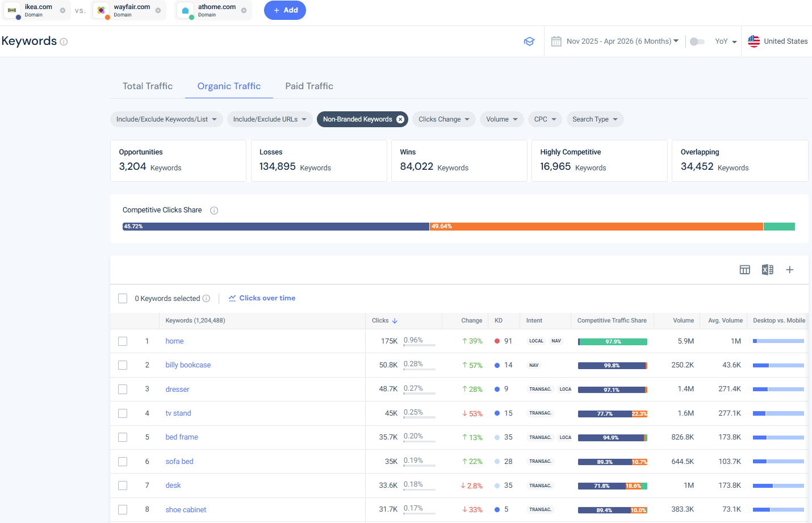Image resolution: width=812 pixels, height=523 pixels.
Task: Open the table columns settings icon
Action: (x=745, y=270)
